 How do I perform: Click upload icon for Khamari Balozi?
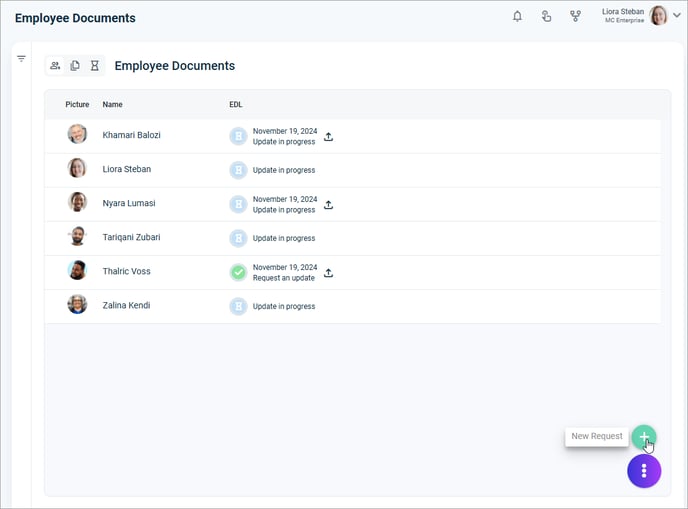tap(328, 137)
